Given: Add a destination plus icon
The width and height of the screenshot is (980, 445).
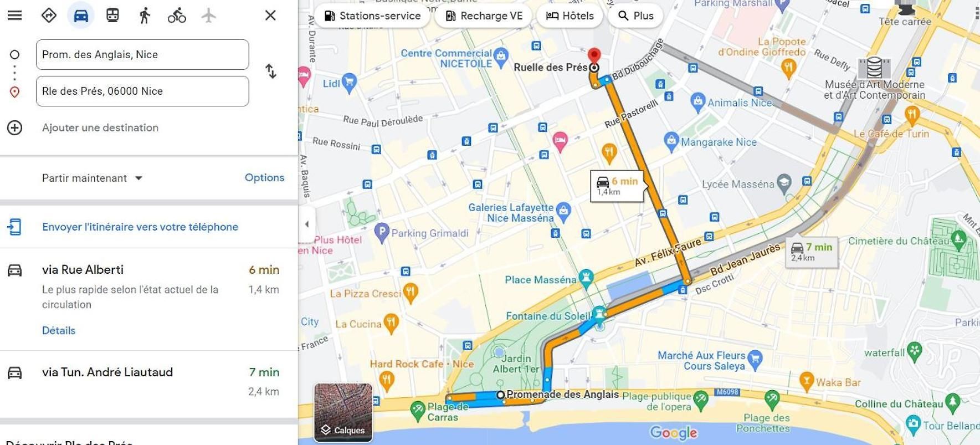Looking at the screenshot, I should click(15, 128).
